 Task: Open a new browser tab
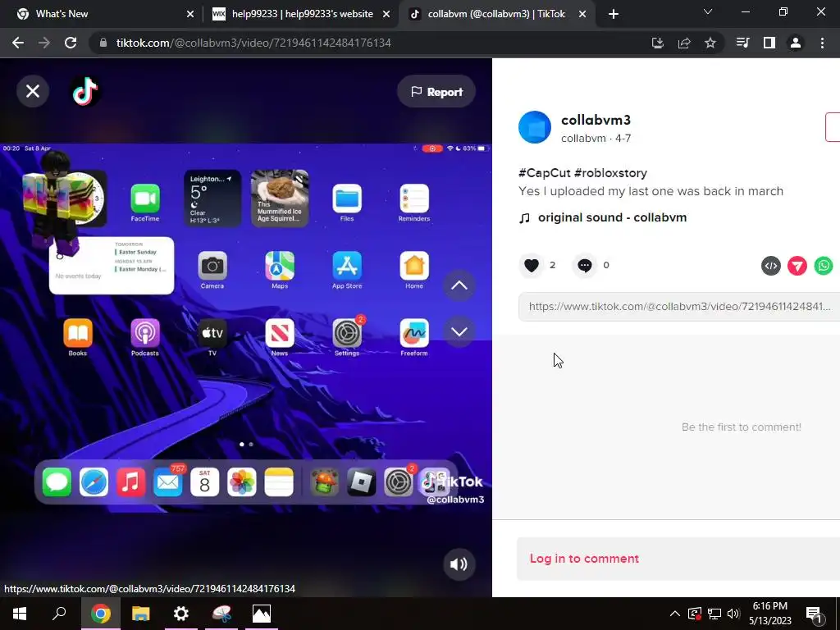coord(614,15)
